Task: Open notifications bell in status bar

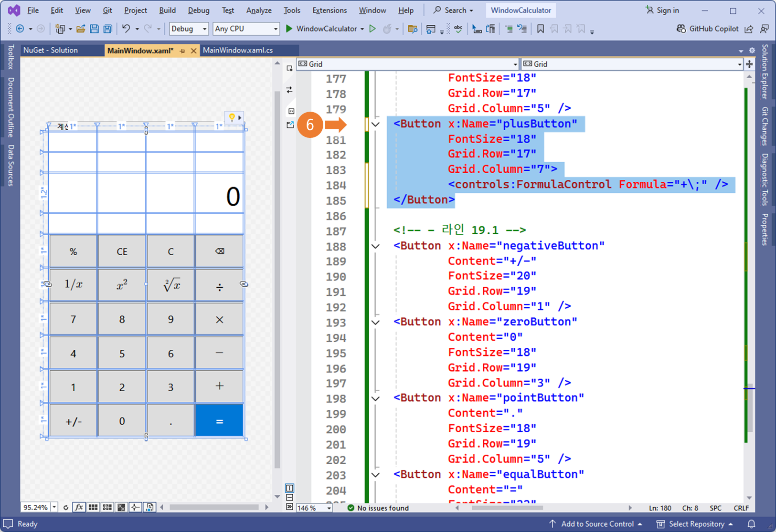Action: click(x=751, y=524)
